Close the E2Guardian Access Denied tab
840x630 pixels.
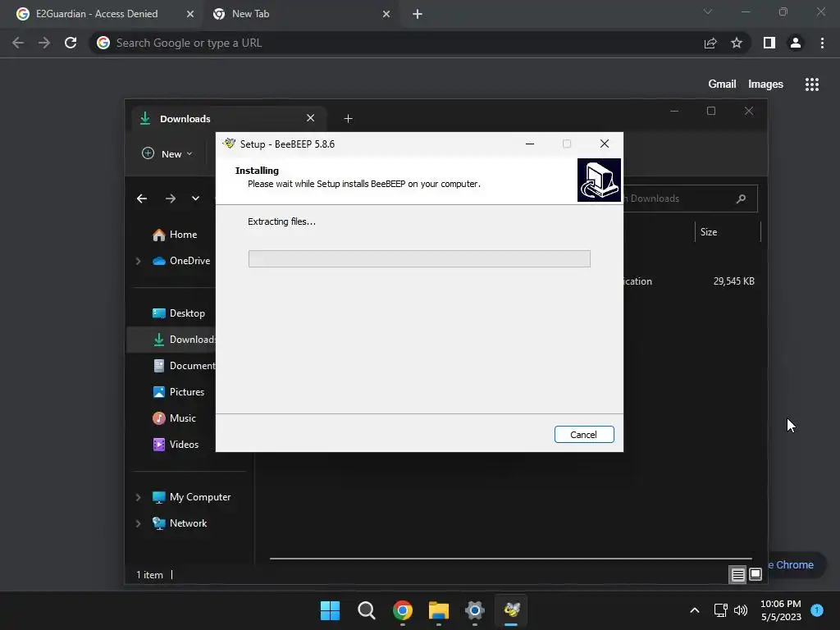pyautogui.click(x=190, y=15)
